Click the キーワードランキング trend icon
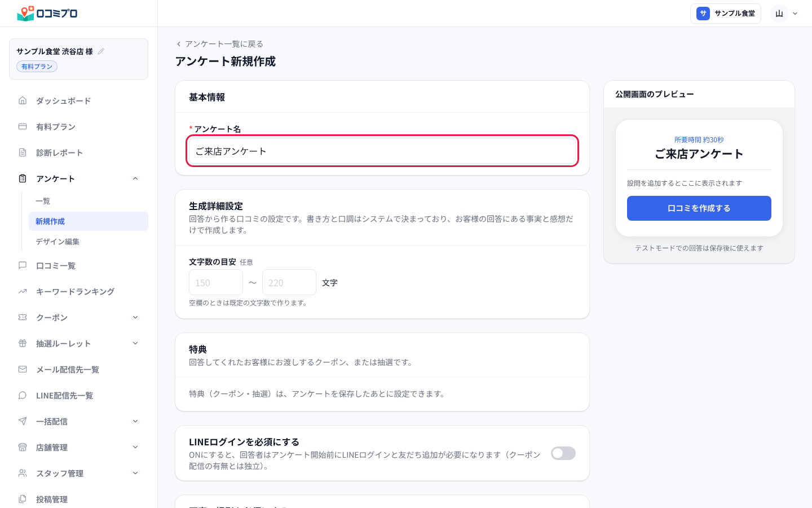The image size is (812, 508). [x=23, y=291]
